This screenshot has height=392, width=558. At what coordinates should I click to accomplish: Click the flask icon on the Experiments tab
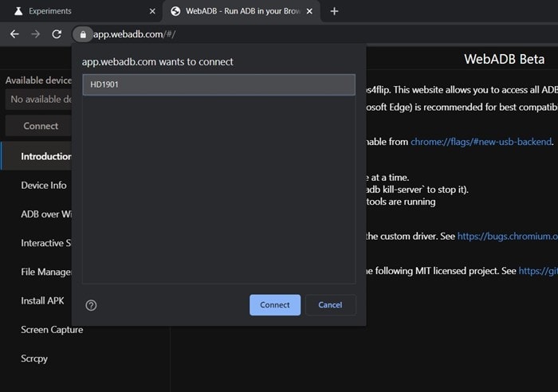click(18, 11)
